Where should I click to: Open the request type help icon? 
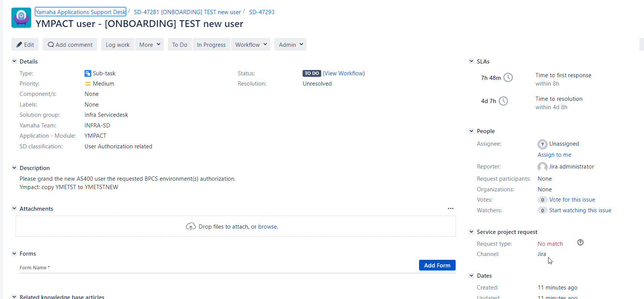tap(580, 242)
